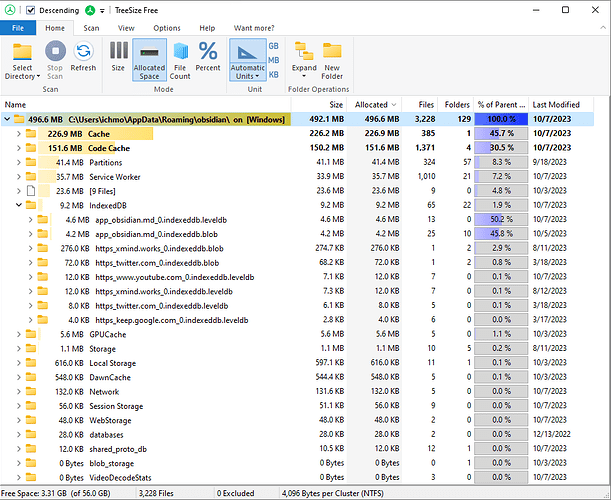Open the Want more? tab
This screenshot has height=500, width=611.
(254, 28)
